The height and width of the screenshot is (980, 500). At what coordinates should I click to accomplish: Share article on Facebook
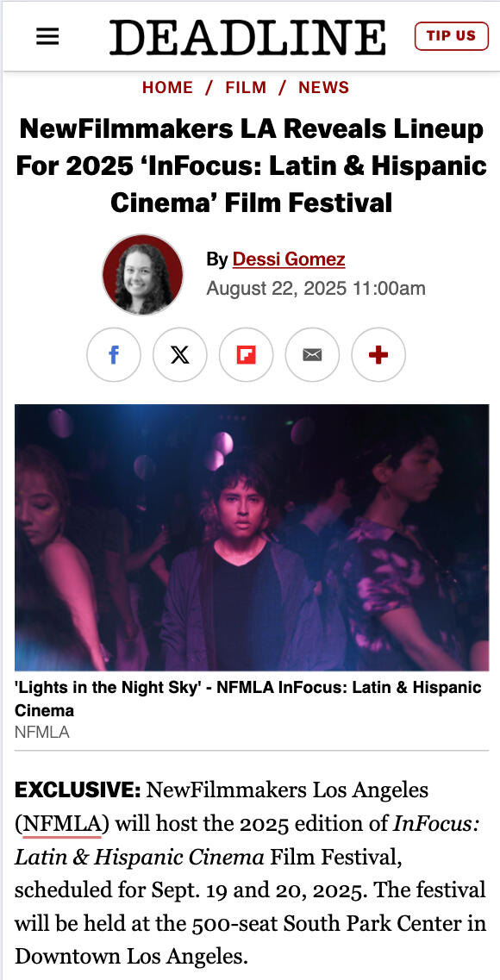click(x=114, y=355)
